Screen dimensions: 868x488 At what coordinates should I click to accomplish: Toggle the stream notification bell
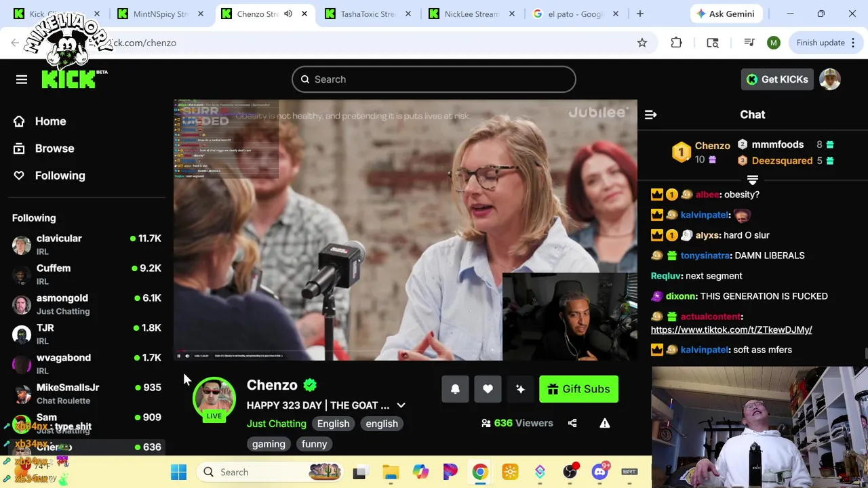tap(455, 389)
